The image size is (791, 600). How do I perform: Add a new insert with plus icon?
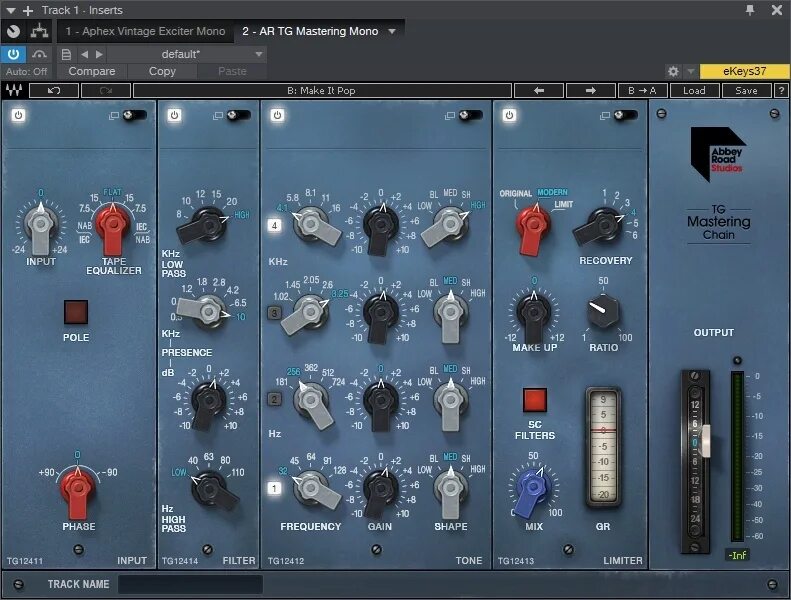(x=28, y=10)
